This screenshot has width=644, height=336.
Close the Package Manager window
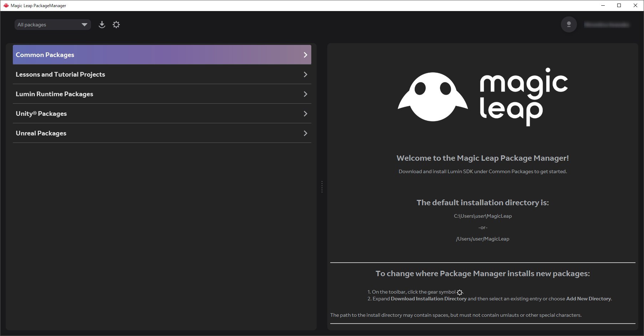pos(635,5)
